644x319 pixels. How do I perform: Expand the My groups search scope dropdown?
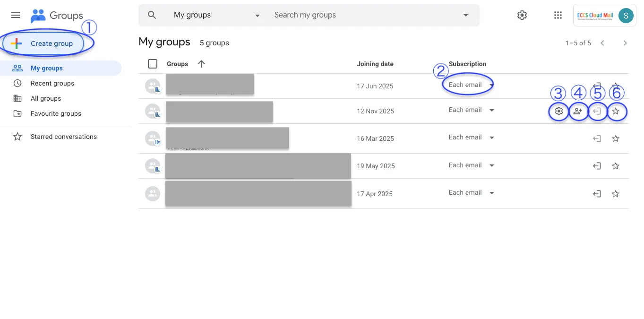click(x=258, y=15)
